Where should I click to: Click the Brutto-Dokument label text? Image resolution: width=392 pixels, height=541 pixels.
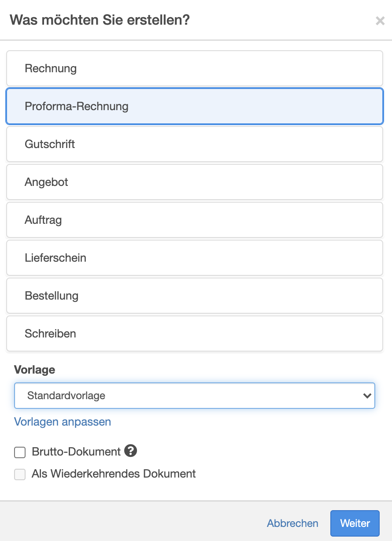pos(76,452)
